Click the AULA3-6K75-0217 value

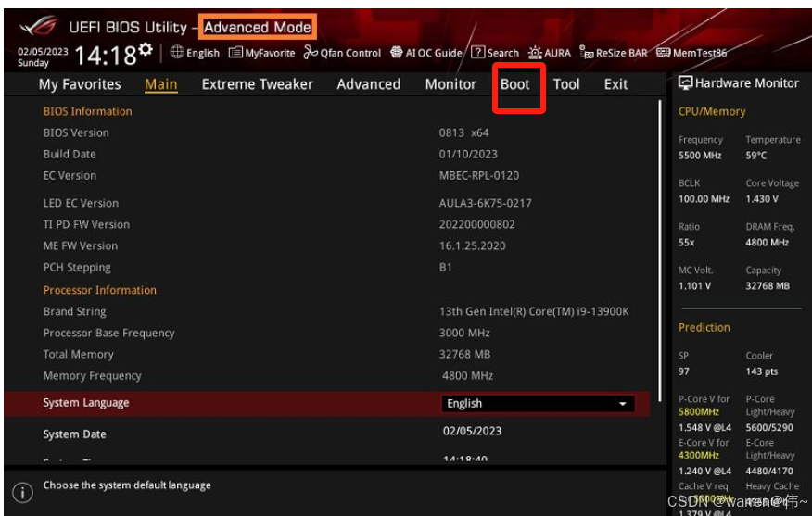(485, 204)
